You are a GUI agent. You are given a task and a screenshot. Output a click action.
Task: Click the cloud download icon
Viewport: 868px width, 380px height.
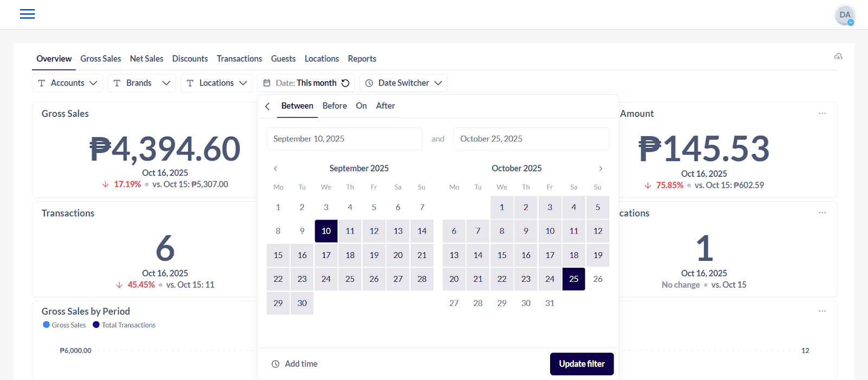[838, 56]
